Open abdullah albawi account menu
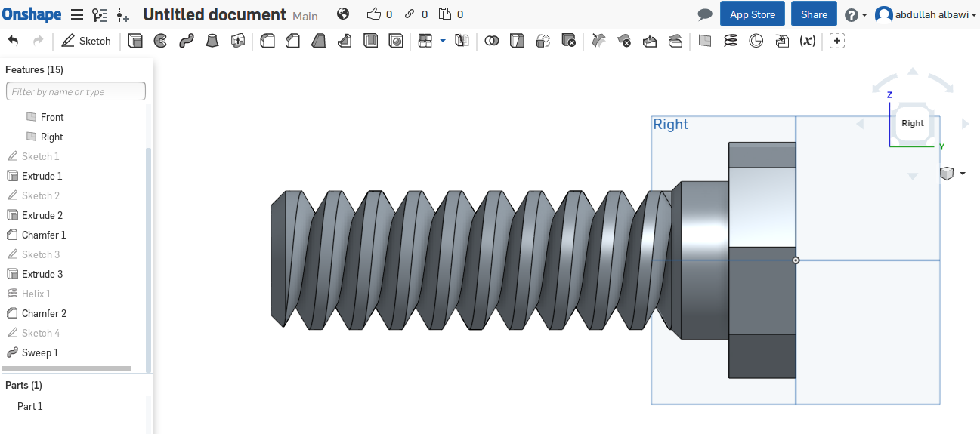The image size is (980, 434). (x=926, y=14)
